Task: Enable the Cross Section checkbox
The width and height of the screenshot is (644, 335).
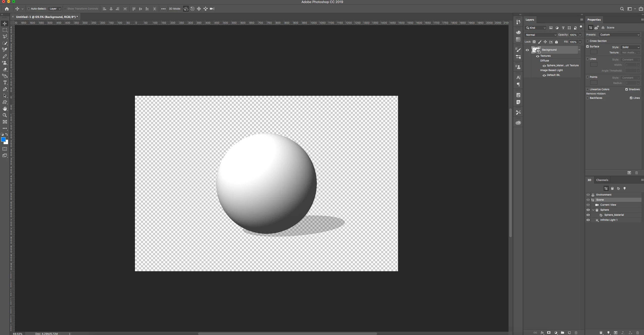Action: coord(587,41)
